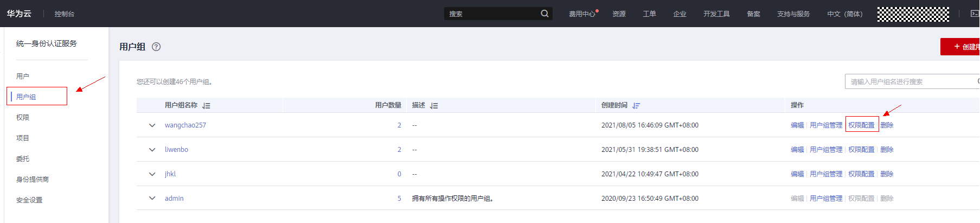This screenshot has width=980, height=223.
Task: Select 身份提供商 in the sidebar
Action: (x=33, y=180)
